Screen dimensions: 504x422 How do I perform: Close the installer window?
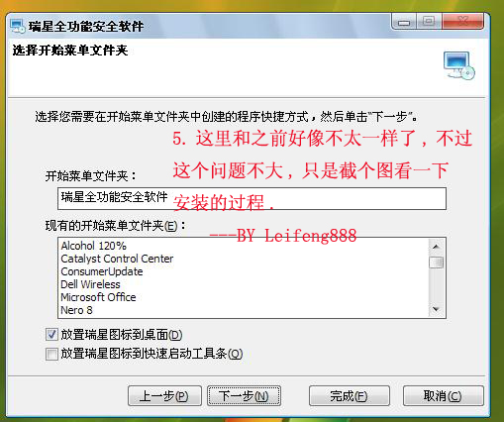tap(463, 22)
